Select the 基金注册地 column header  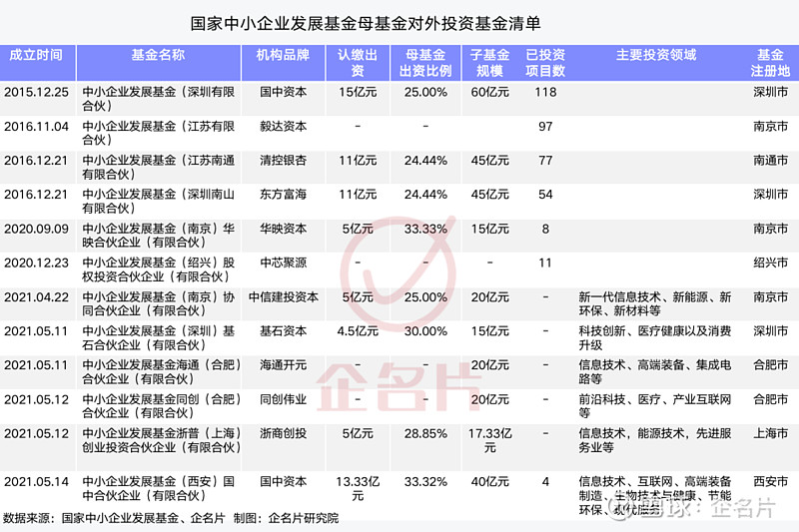point(770,63)
